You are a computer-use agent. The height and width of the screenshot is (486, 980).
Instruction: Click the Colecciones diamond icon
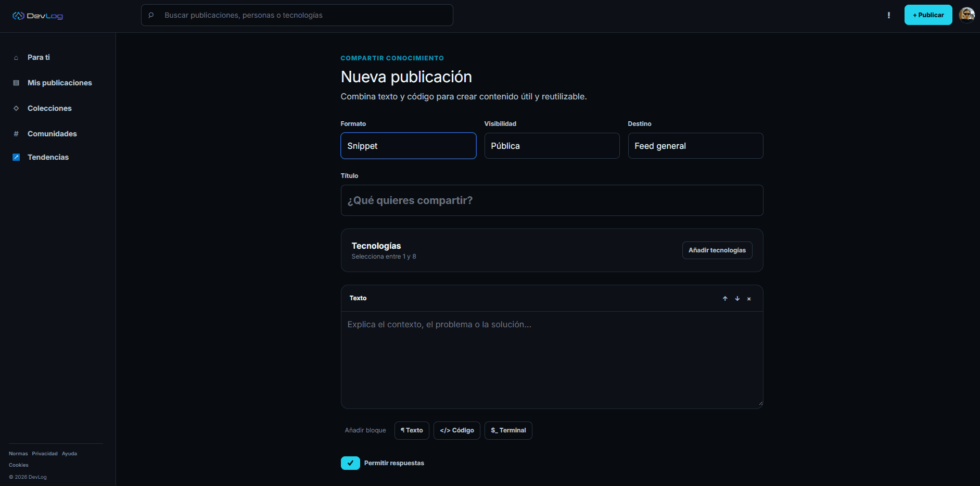click(x=16, y=108)
